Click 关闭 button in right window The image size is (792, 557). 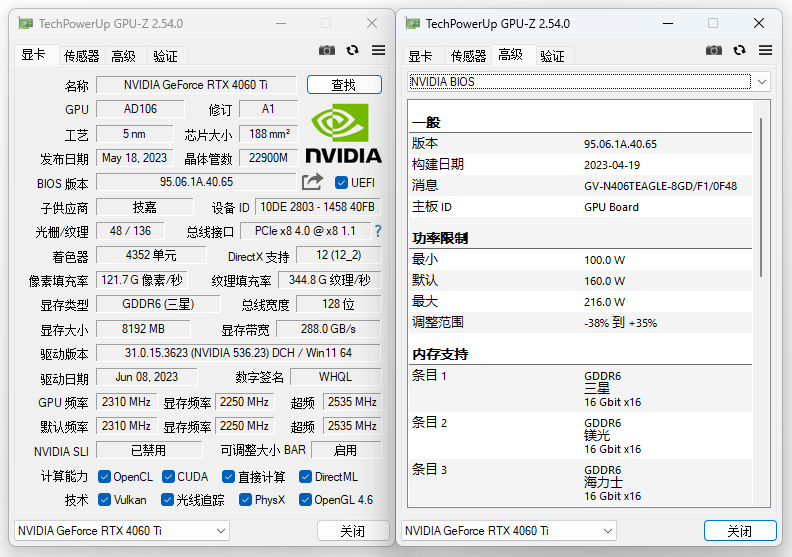pos(740,531)
